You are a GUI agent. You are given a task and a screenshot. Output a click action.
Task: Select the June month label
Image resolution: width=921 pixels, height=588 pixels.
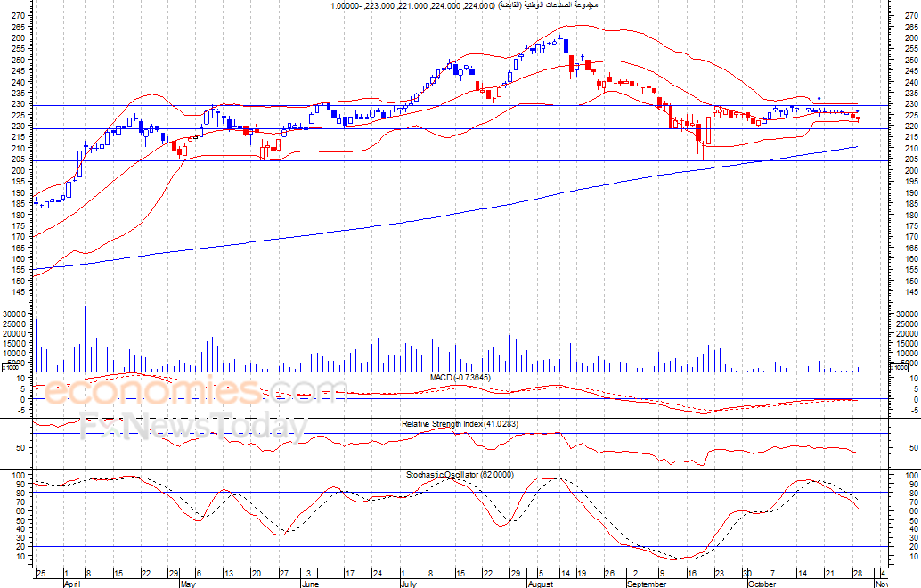point(310,584)
